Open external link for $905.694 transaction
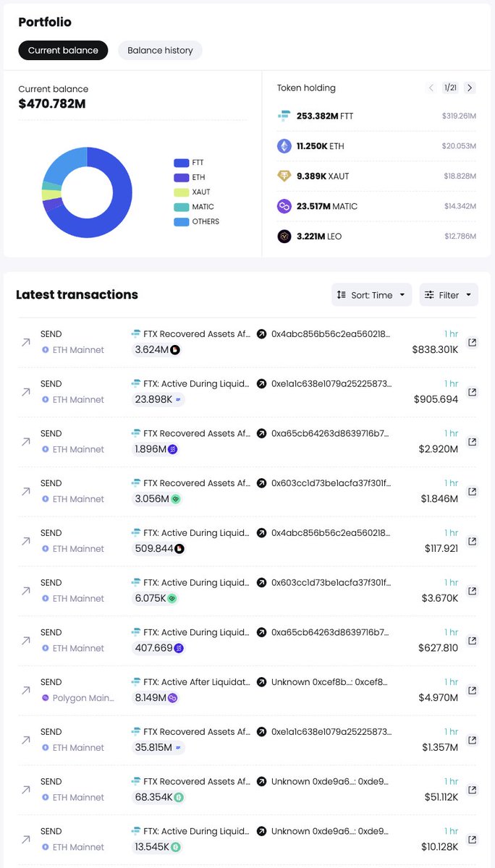This screenshot has width=495, height=868. click(x=472, y=392)
